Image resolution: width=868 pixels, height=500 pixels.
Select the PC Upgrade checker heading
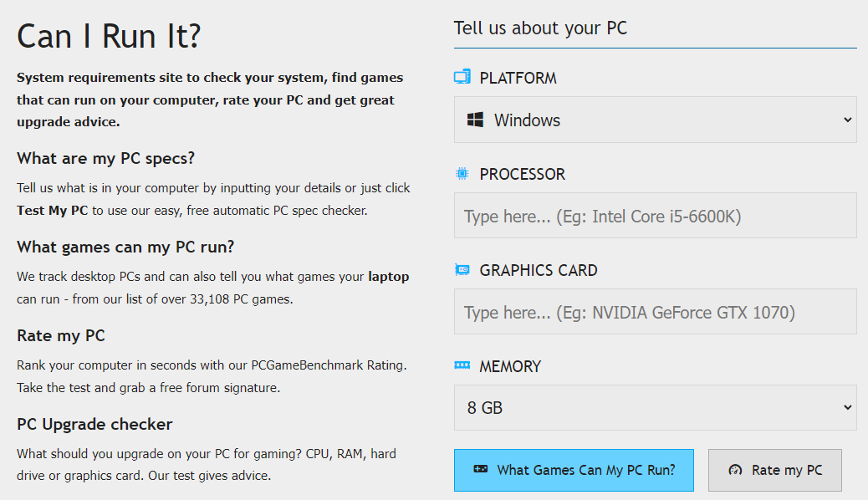[x=94, y=424]
